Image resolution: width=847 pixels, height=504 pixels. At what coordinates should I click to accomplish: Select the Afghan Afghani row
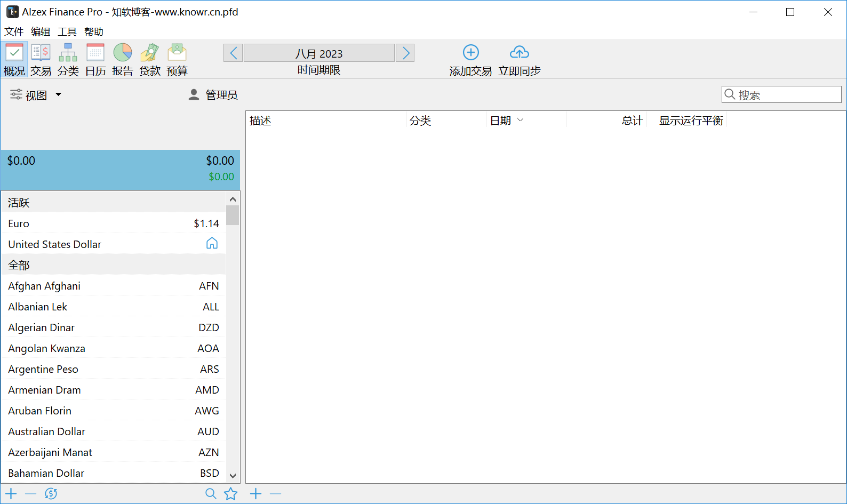[x=114, y=286]
